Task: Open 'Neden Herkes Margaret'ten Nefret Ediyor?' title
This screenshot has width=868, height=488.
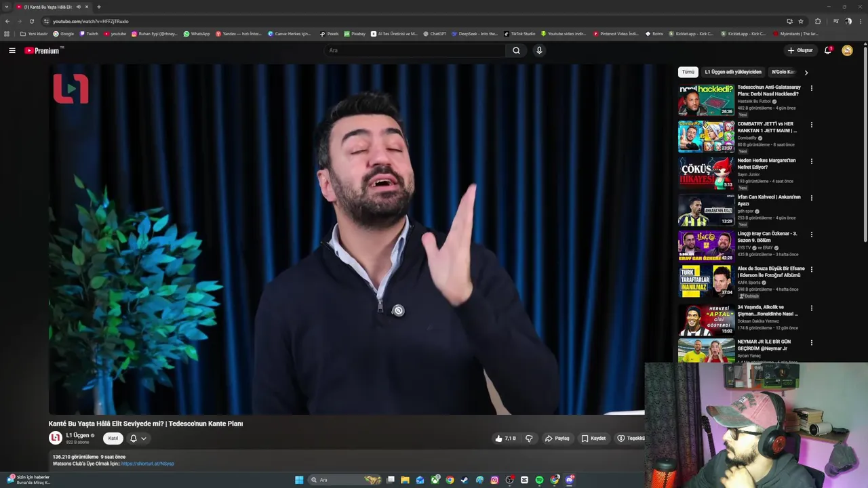Action: (x=766, y=163)
